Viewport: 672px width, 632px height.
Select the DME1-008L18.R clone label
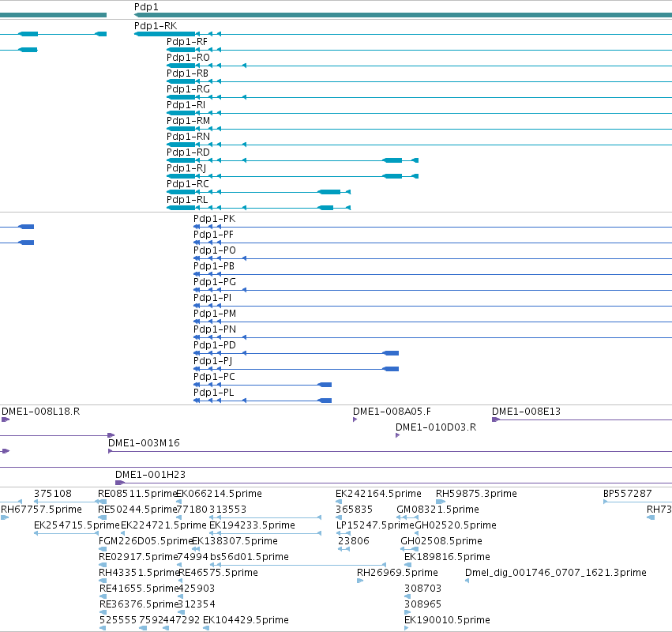point(41,412)
